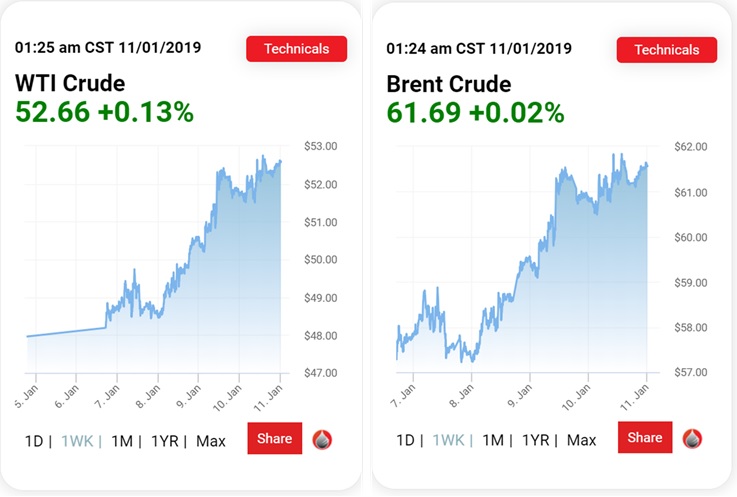Open Technicals for WTI Crude
This screenshot has width=737, height=497.
coord(296,49)
